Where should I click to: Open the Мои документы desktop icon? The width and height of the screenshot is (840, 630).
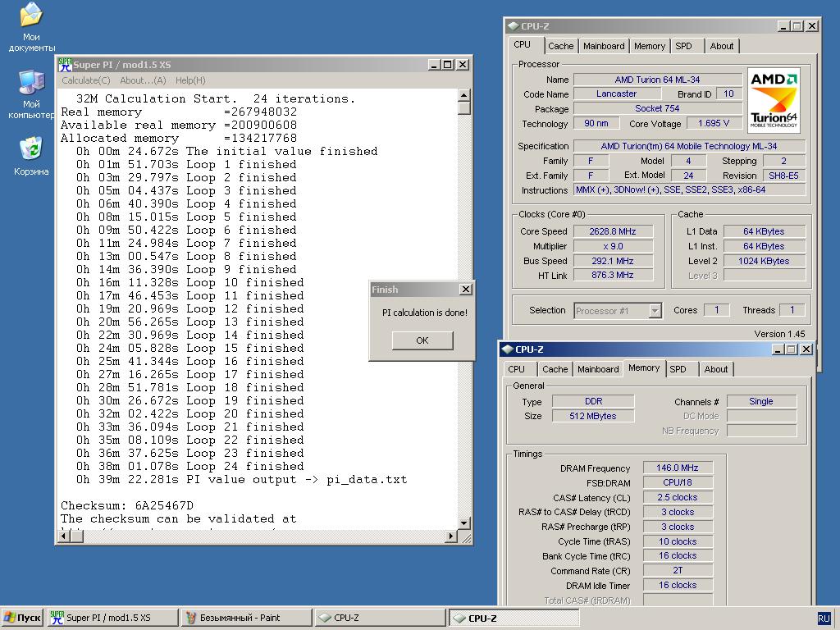tap(31, 27)
